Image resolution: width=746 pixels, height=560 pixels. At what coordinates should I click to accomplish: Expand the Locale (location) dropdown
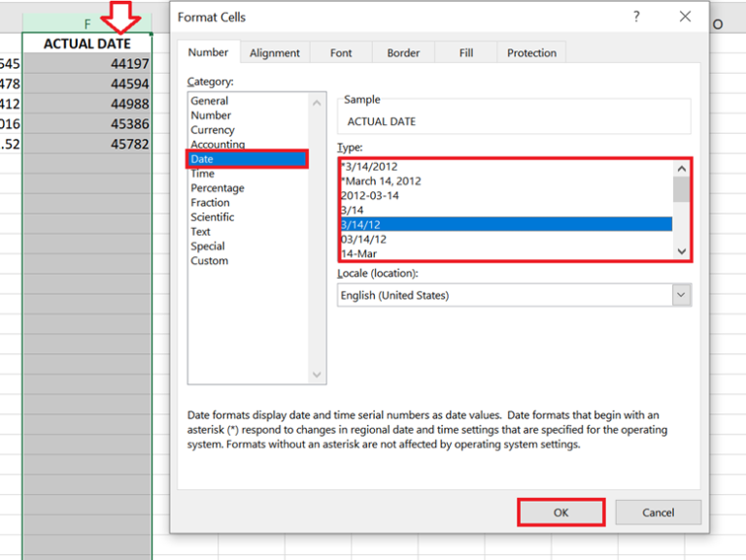pyautogui.click(x=681, y=295)
